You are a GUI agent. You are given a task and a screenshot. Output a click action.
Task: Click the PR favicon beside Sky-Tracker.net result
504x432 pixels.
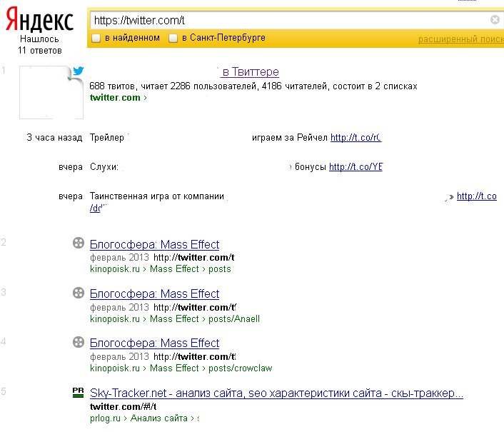(x=79, y=392)
